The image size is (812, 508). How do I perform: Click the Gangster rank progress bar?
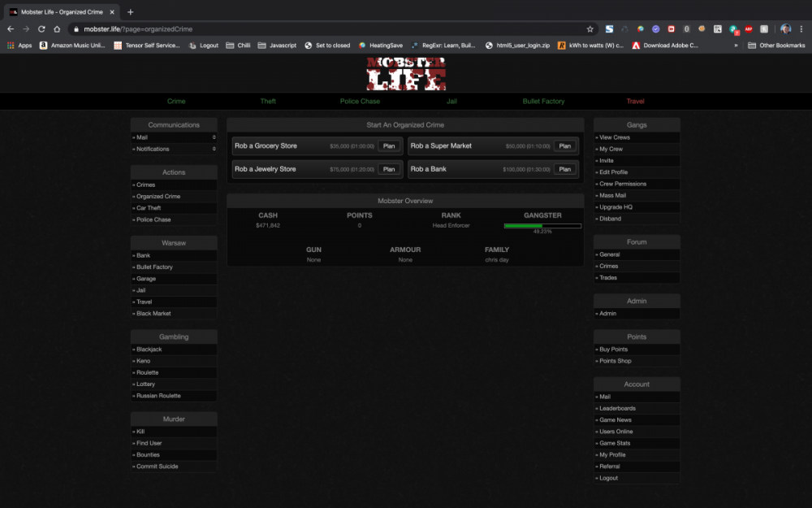(542, 225)
